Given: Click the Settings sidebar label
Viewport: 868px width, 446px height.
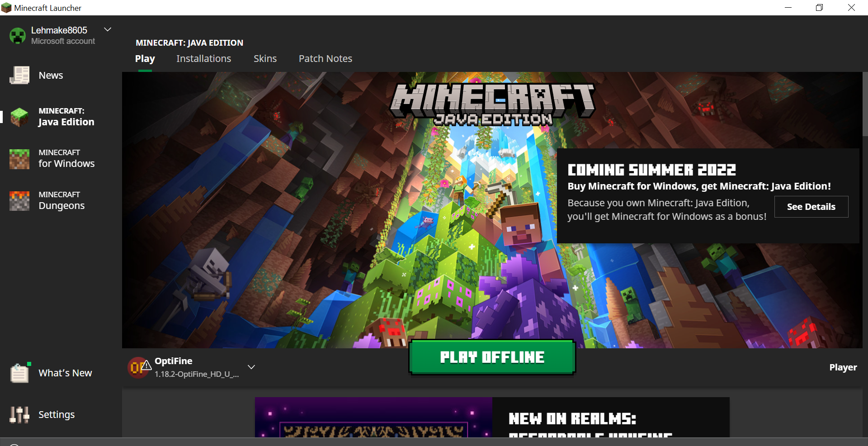Looking at the screenshot, I should [x=57, y=415].
